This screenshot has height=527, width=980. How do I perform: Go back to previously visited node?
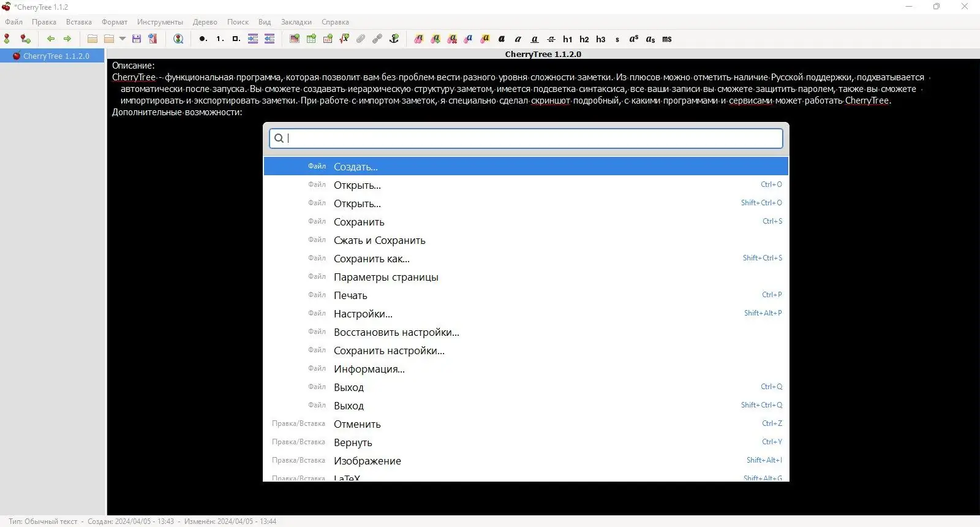pos(51,39)
